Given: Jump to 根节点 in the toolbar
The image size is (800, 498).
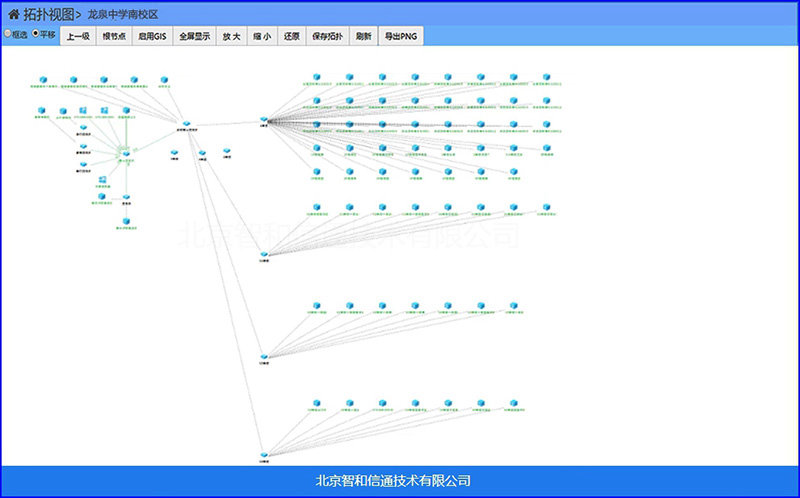Looking at the screenshot, I should click(114, 36).
